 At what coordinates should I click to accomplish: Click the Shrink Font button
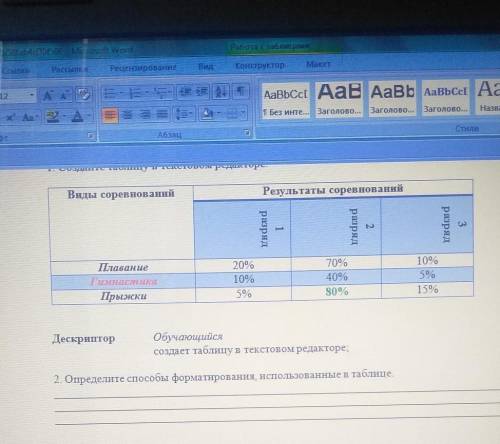tap(65, 95)
